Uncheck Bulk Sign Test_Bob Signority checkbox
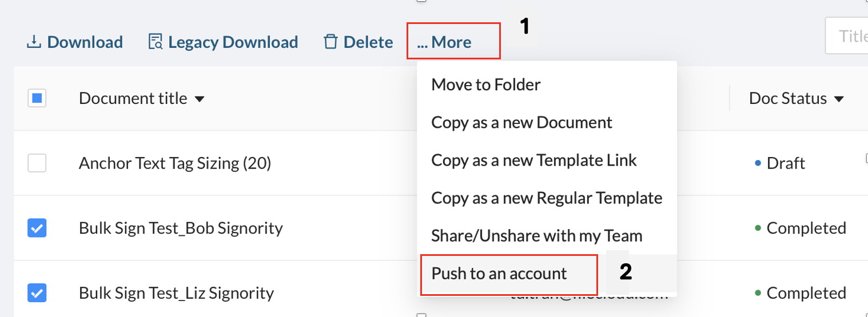Viewport: 868px width, 317px height. coord(37,228)
